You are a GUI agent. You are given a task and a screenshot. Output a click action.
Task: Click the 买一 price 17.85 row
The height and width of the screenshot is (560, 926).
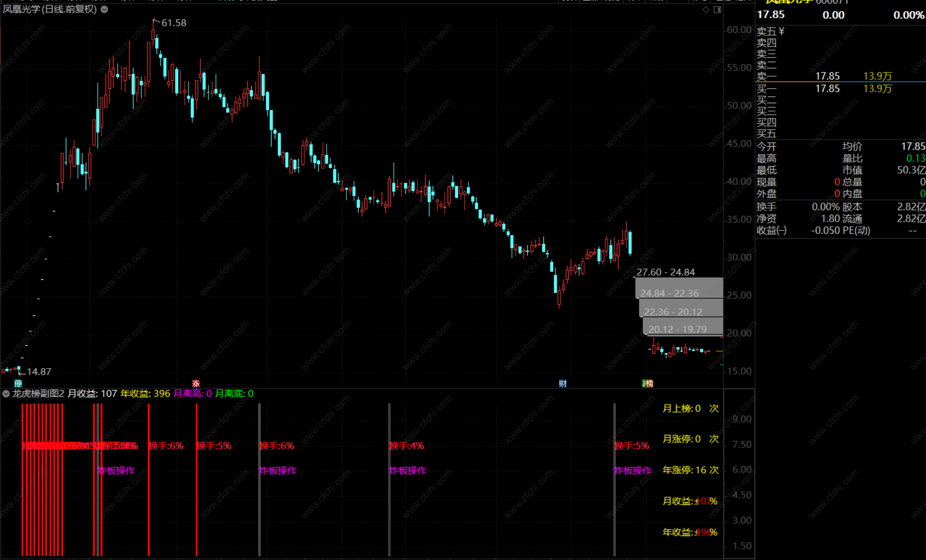[x=827, y=89]
